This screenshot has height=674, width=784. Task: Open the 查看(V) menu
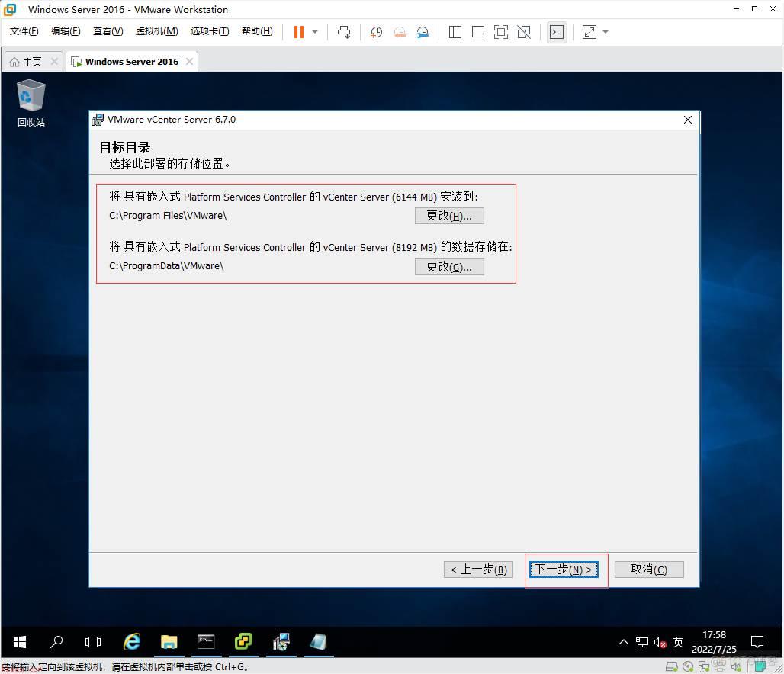[108, 31]
